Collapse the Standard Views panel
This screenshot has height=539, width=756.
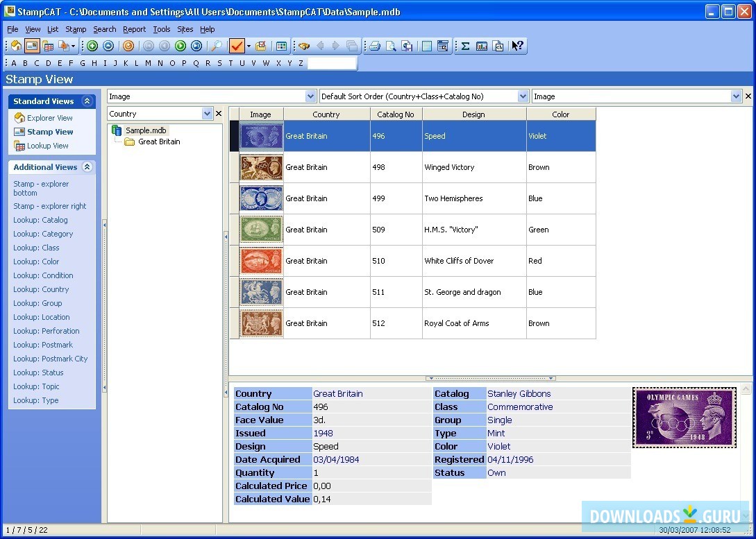tap(87, 101)
